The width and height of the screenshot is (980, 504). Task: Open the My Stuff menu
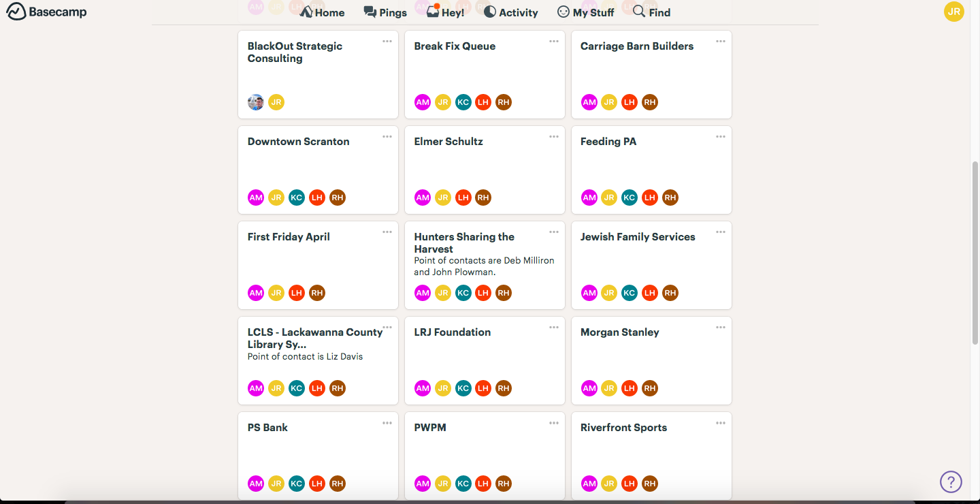[585, 12]
